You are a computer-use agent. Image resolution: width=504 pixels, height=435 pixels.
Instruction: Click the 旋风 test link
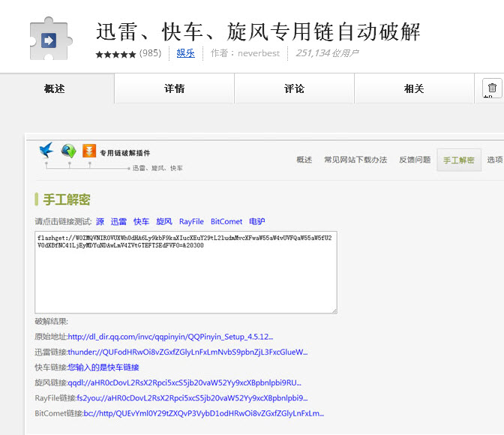164,221
